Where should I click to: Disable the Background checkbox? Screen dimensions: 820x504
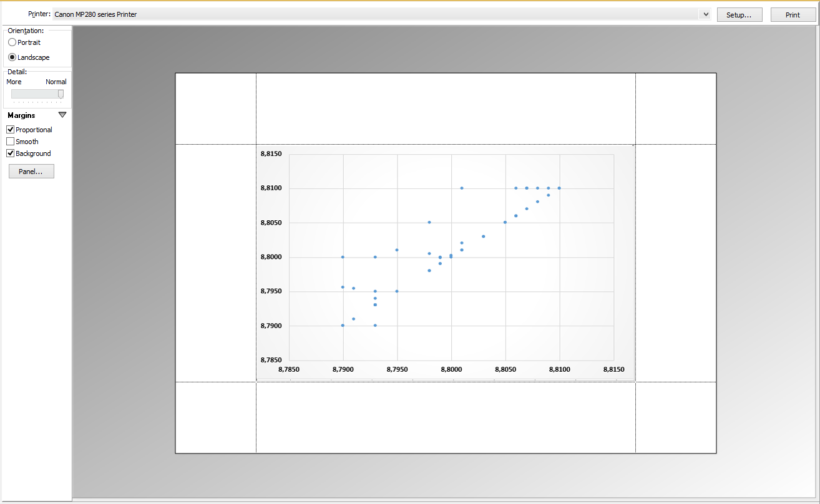tap(11, 153)
